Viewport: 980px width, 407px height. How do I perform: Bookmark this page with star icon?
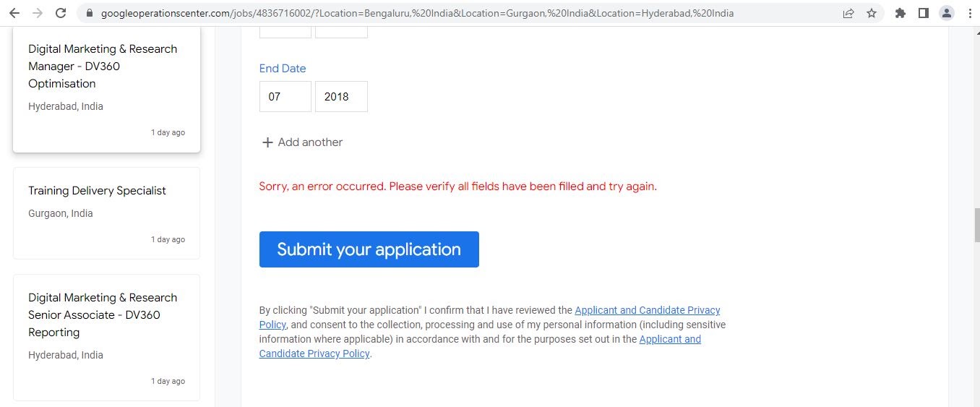coord(872,13)
